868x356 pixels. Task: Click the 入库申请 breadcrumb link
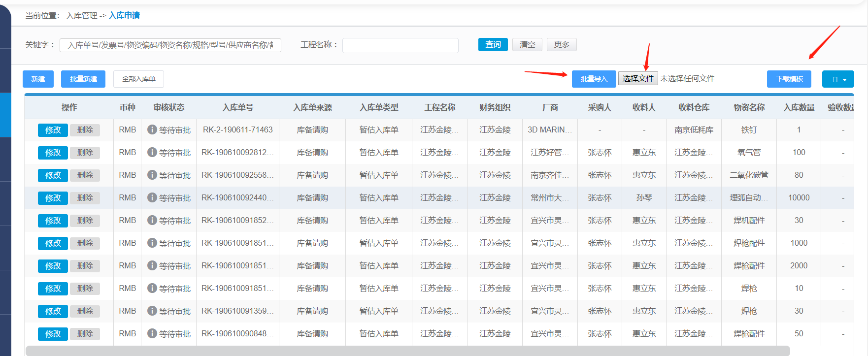pyautogui.click(x=124, y=16)
